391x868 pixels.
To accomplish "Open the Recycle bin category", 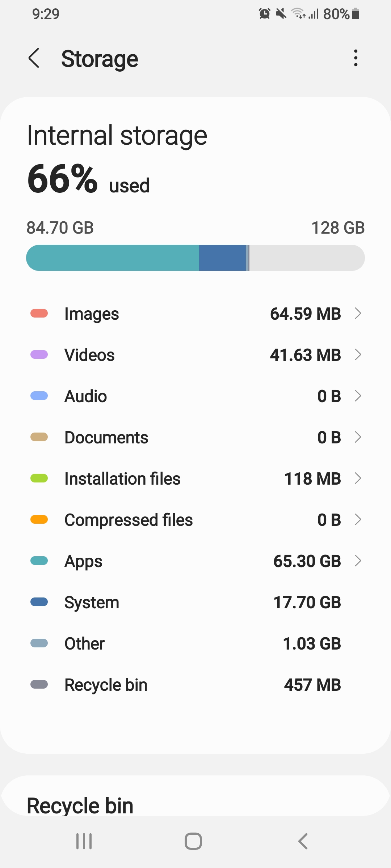I will [195, 684].
